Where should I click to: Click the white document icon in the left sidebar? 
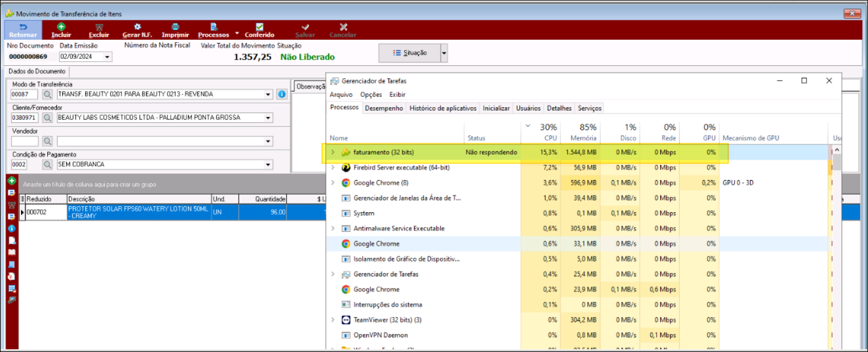coord(12,241)
